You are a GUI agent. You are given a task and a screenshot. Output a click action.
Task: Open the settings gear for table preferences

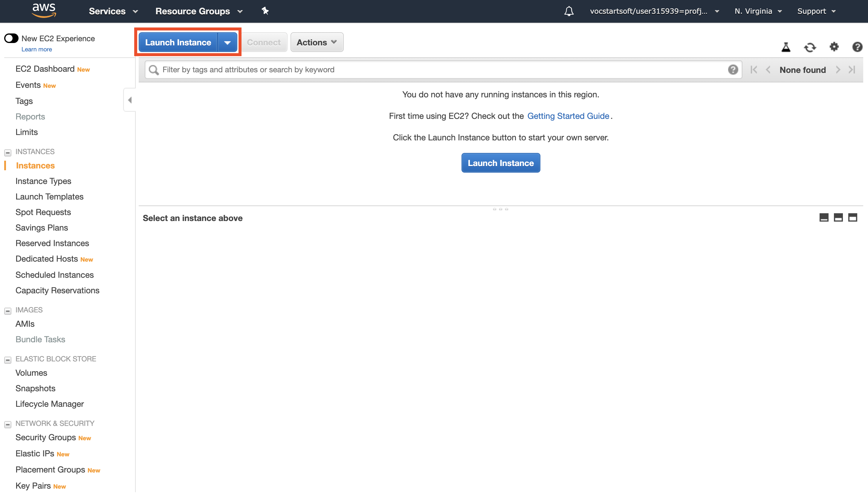tap(834, 47)
